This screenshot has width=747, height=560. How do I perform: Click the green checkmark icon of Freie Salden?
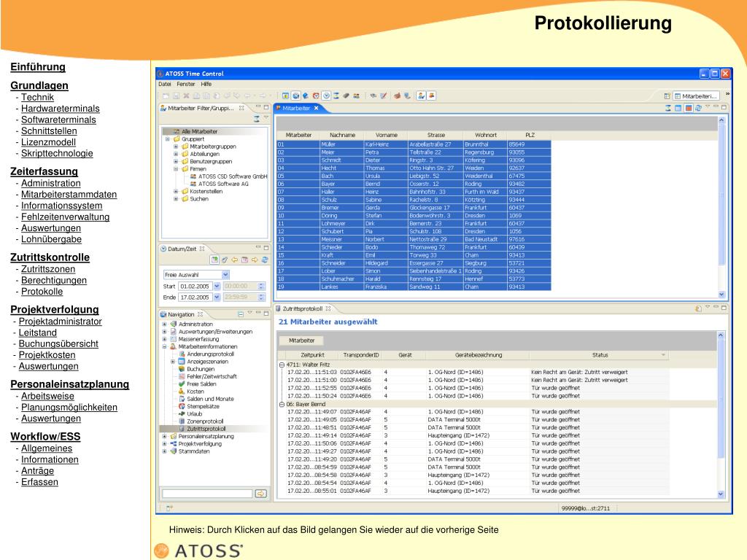pyautogui.click(x=182, y=384)
